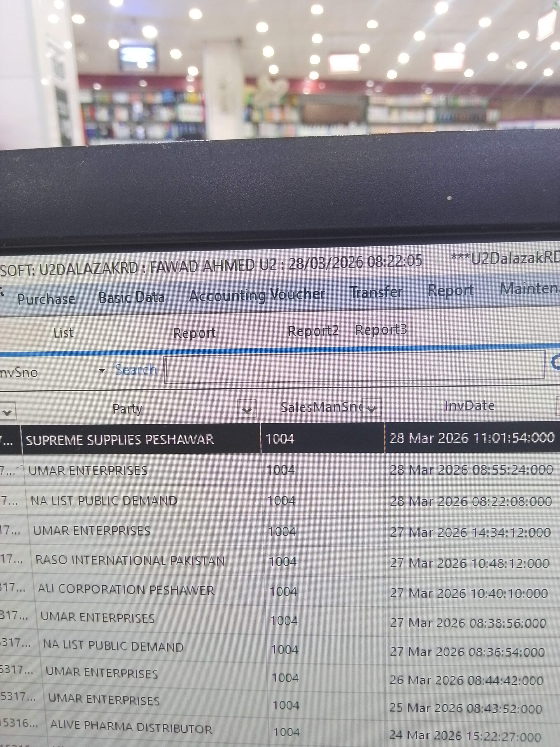Open the Purchase menu
The width and height of the screenshot is (560, 747).
point(46,299)
